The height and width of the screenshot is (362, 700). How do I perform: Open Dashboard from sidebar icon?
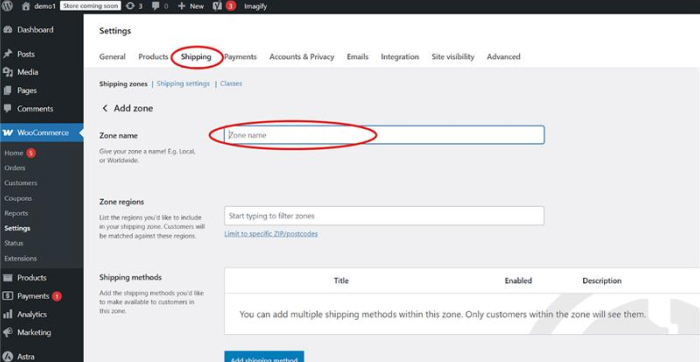point(7,30)
